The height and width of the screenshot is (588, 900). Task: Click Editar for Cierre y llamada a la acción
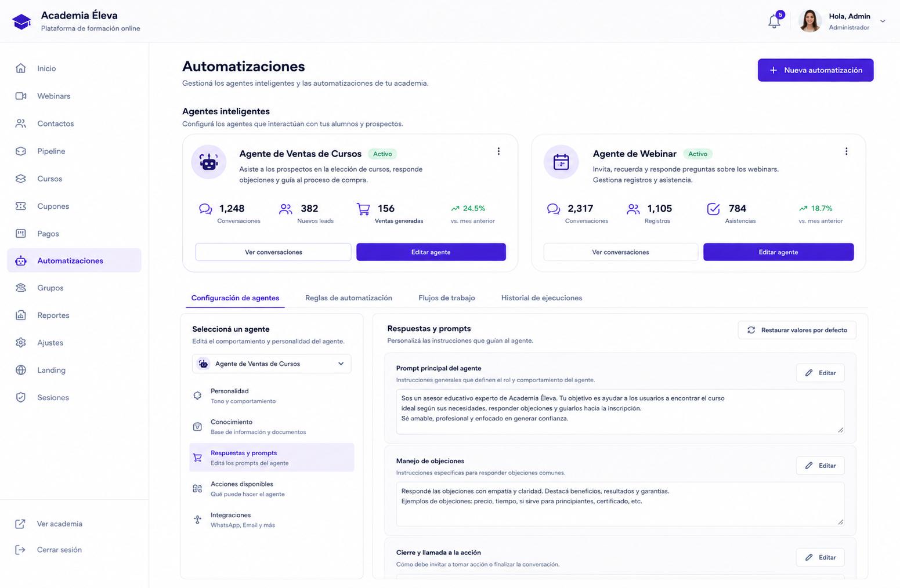tap(820, 557)
